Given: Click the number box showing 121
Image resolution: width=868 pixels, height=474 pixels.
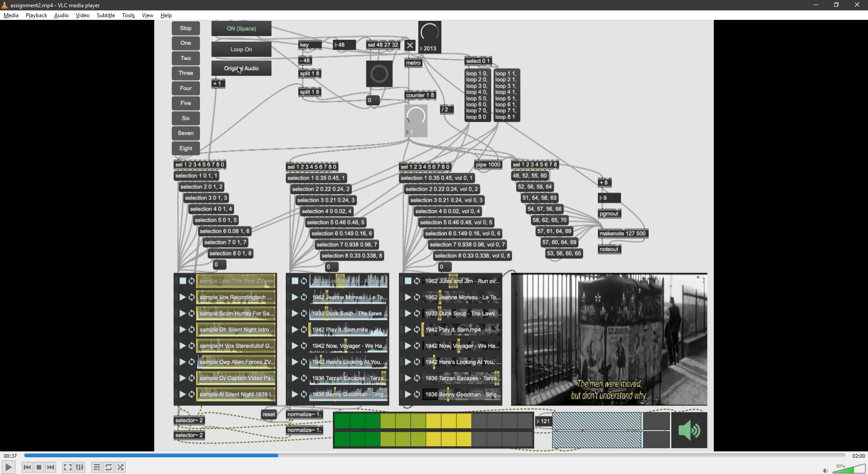Looking at the screenshot, I should click(544, 421).
